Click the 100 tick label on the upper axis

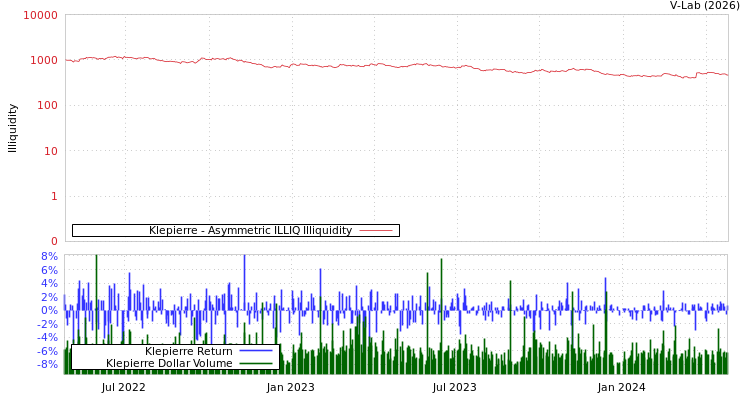pyautogui.click(x=46, y=105)
